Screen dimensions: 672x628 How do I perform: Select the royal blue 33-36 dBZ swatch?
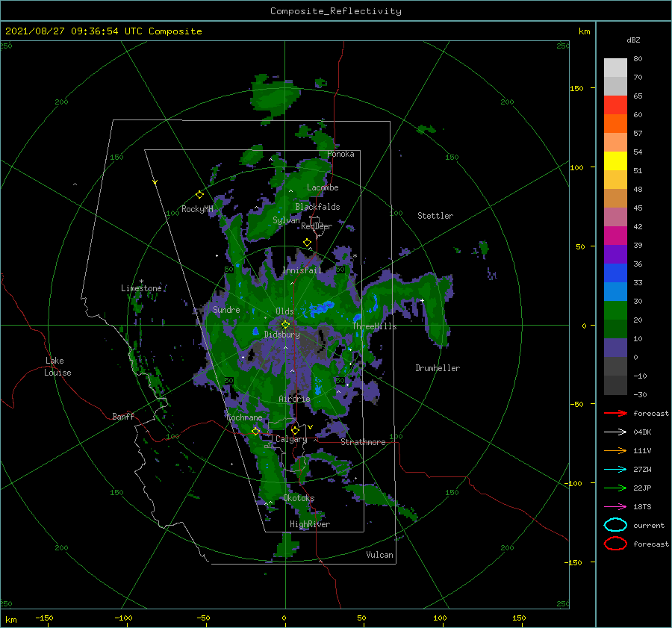[615, 273]
